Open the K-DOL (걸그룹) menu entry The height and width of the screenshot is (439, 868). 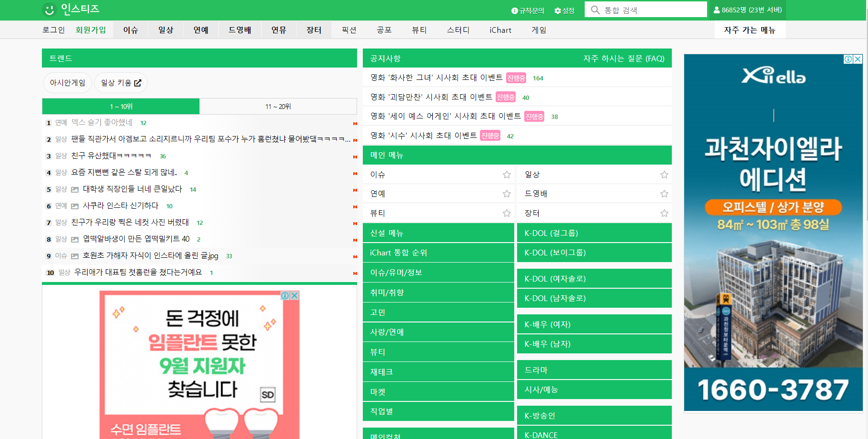pos(550,233)
